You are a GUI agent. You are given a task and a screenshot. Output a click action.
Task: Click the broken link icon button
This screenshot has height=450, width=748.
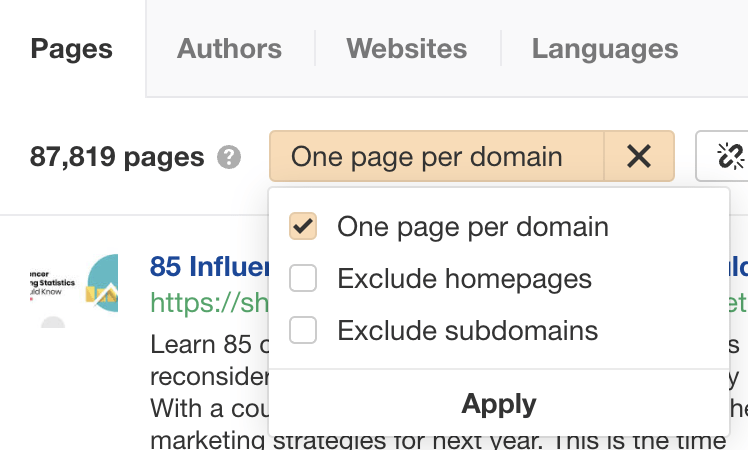point(728,156)
